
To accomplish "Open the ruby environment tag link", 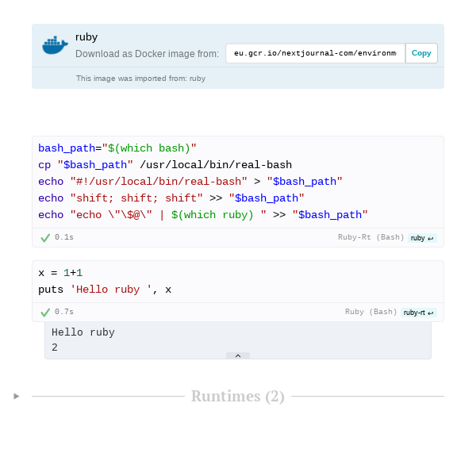I will coord(422,238).
